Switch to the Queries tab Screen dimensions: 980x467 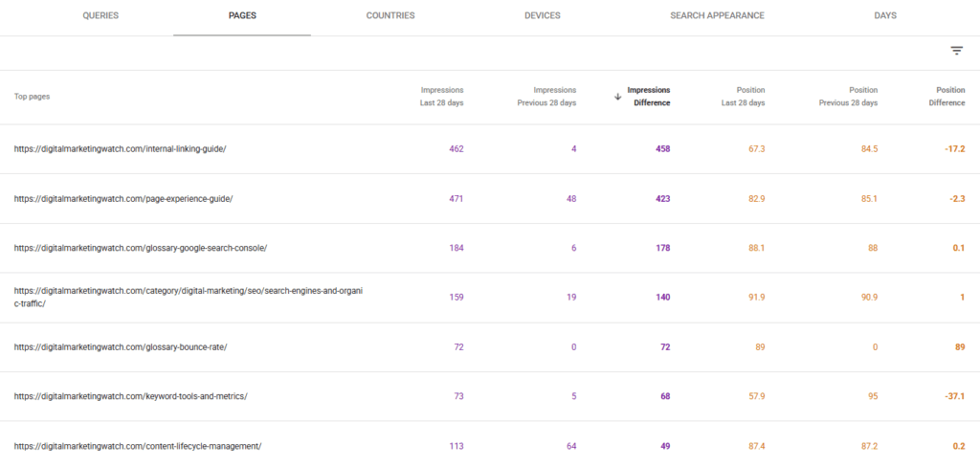(100, 15)
